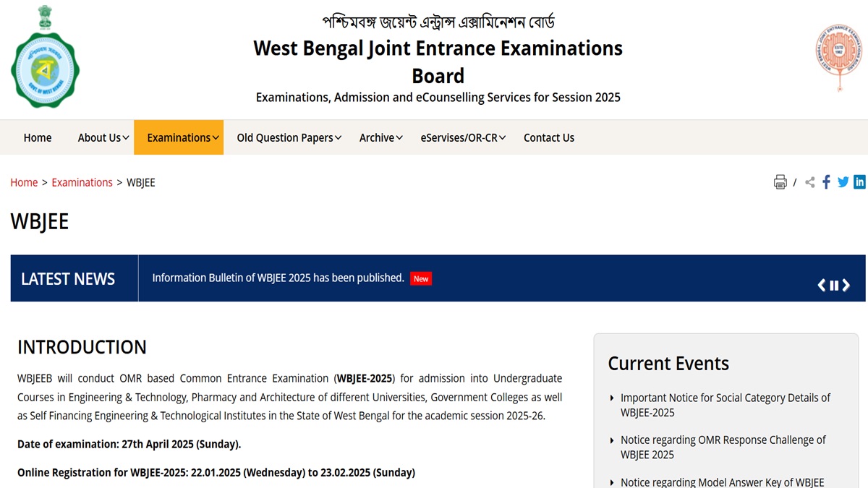Expand the About Us dropdown
The image size is (868, 488).
click(103, 137)
